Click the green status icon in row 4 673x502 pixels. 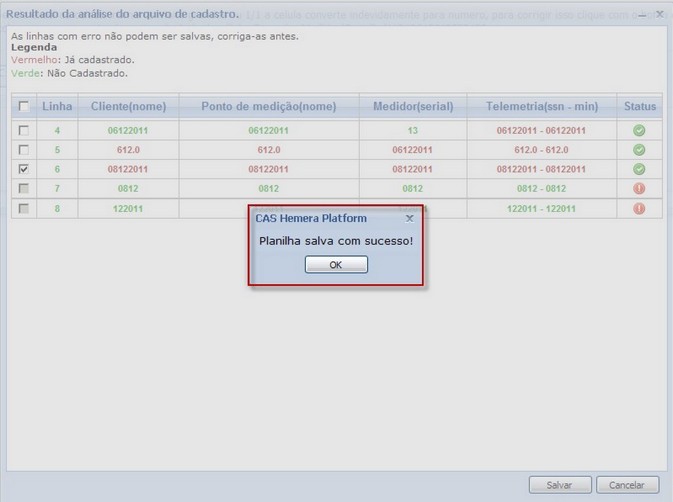[639, 131]
